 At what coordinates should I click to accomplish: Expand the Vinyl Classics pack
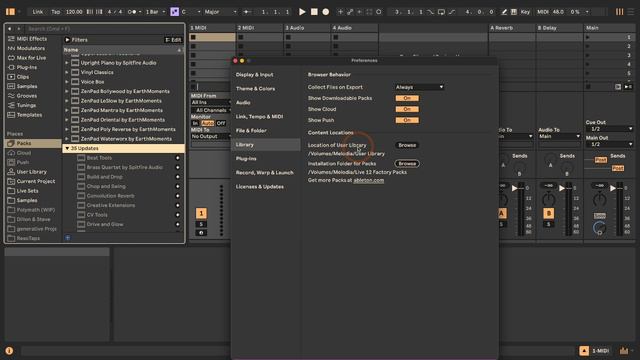click(67, 72)
